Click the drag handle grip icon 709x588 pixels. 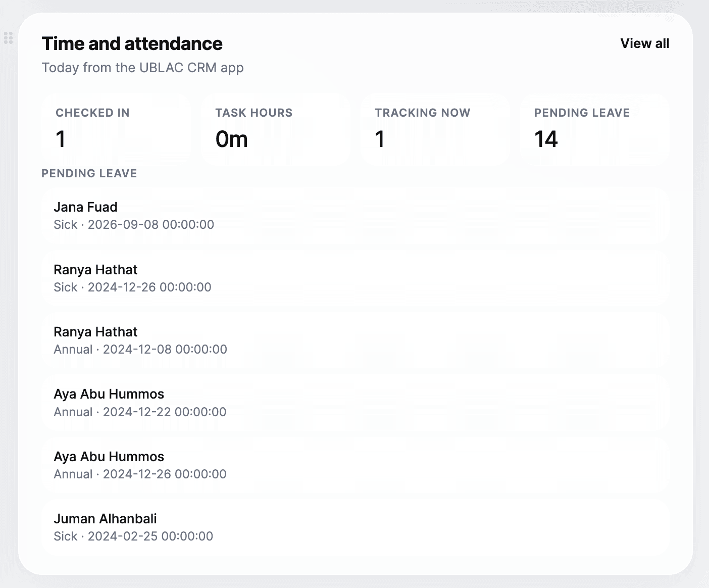click(x=8, y=38)
